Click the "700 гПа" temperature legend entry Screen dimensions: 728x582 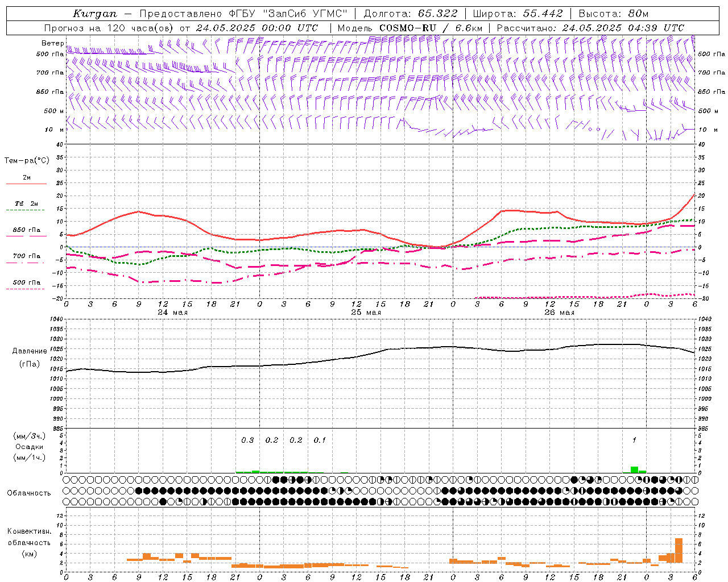tap(26, 256)
